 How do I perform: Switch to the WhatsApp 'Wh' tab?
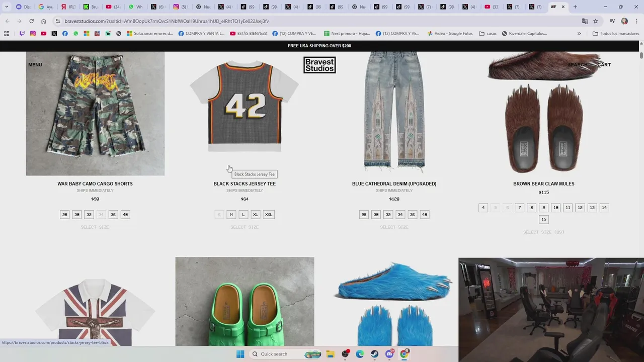pos(135,7)
